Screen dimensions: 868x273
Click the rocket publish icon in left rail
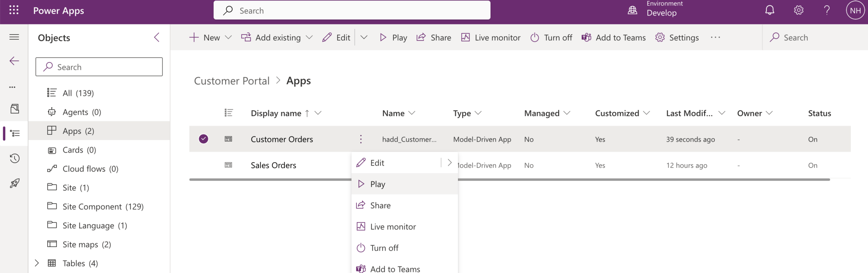click(x=15, y=183)
